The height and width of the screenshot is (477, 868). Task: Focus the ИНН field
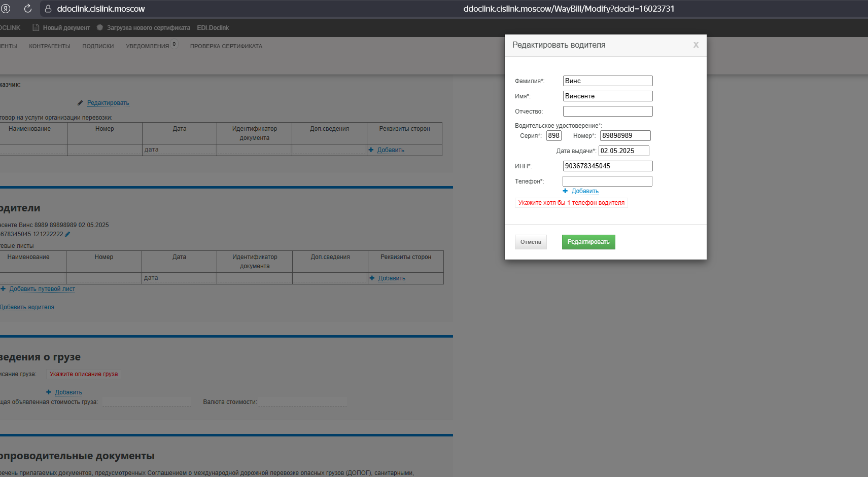point(608,166)
